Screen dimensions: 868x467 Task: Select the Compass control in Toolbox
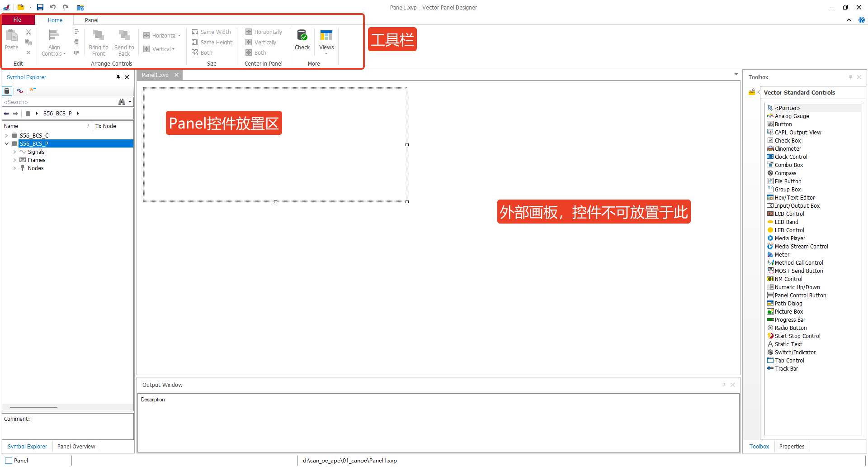[782, 173]
